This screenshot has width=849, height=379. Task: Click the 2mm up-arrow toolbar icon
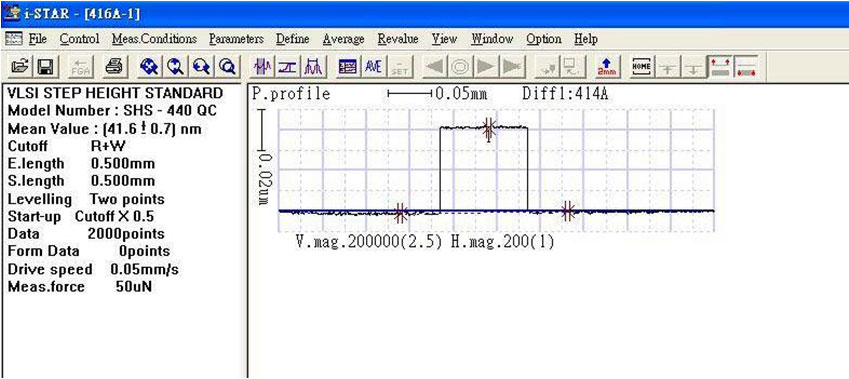click(607, 67)
